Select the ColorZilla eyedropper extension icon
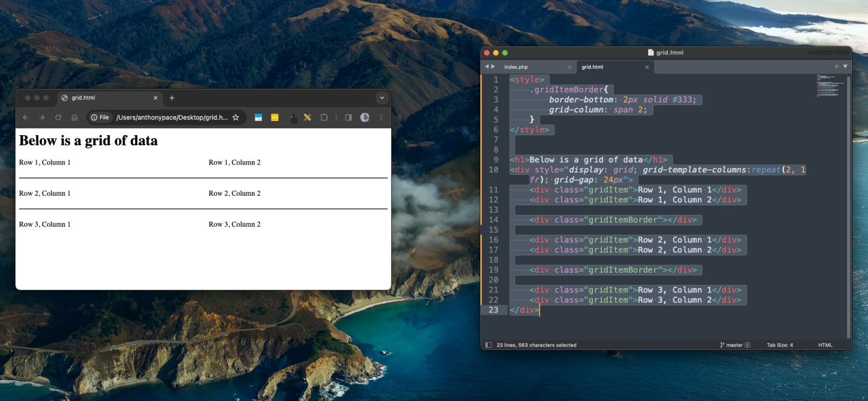868x401 pixels. (x=293, y=117)
